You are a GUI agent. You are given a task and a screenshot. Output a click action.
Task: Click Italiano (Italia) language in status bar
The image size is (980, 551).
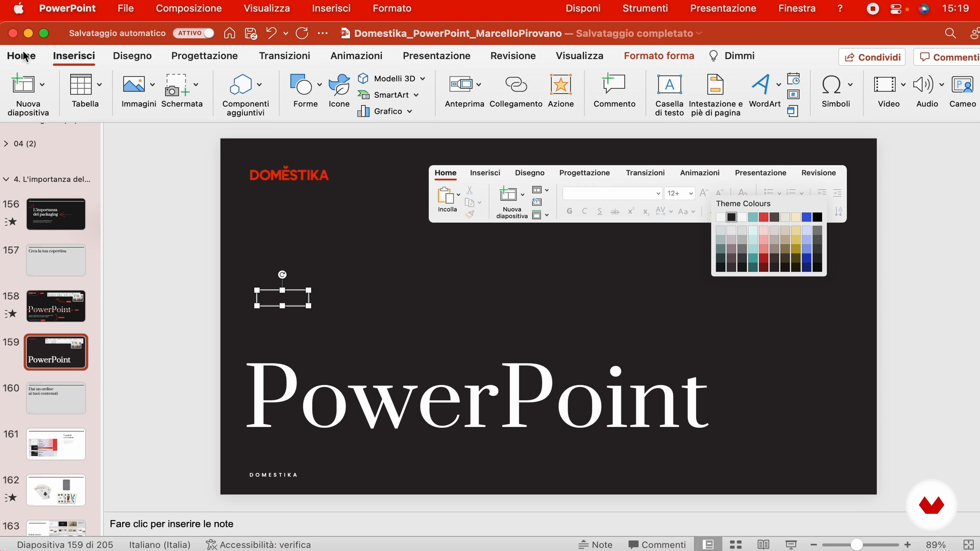coord(160,545)
